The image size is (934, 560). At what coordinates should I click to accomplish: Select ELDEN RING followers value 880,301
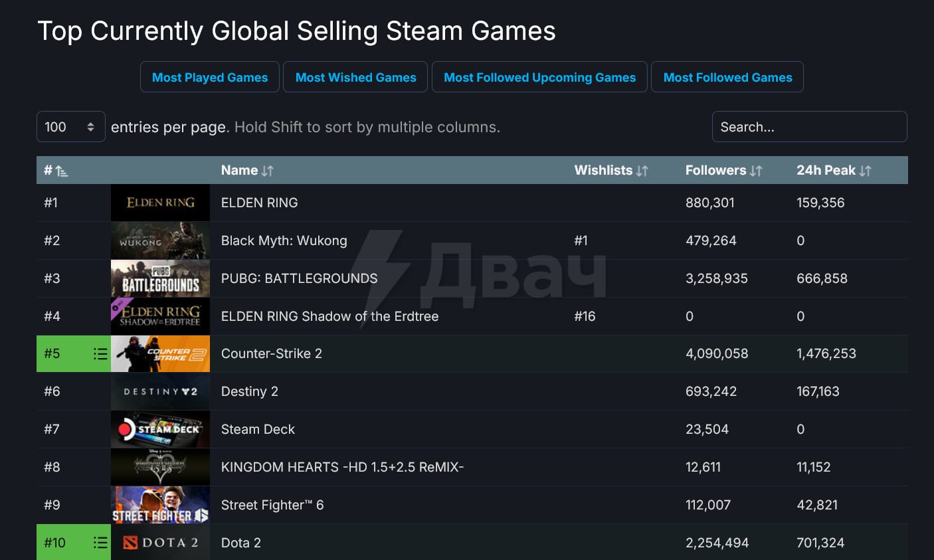pos(710,203)
